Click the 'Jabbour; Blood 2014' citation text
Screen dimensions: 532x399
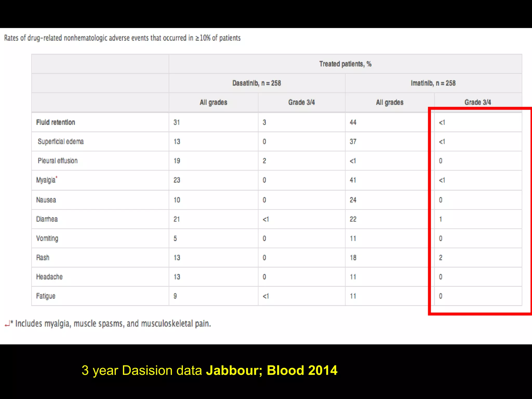point(272,370)
